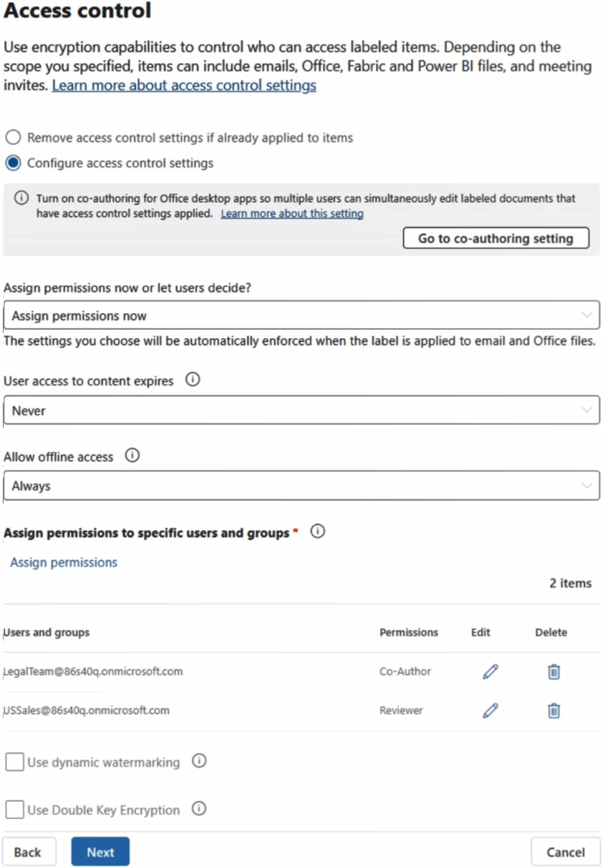The image size is (603, 868).
Task: Expand the content expires Never dropdown
Action: (301, 410)
